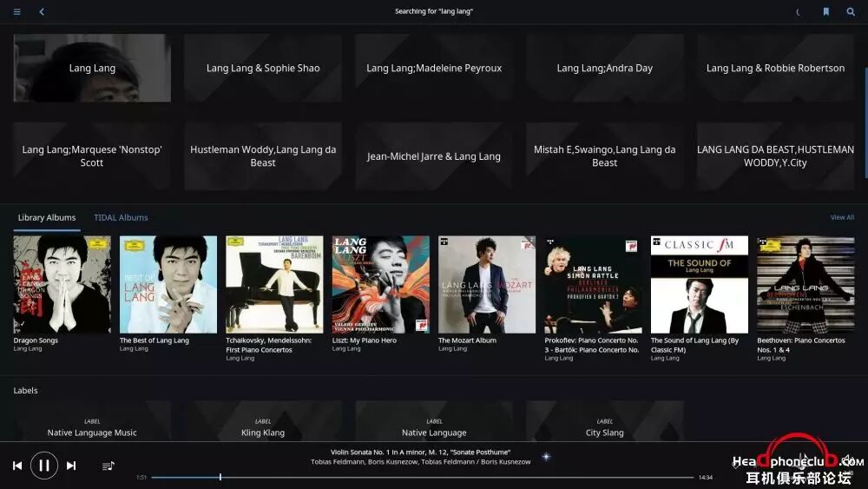Open the City Slang label tile
The height and width of the screenshot is (489, 868).
604,421
